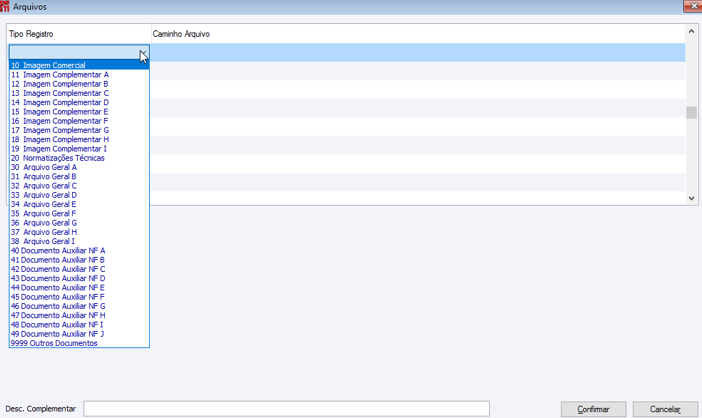Click the Cancelar button

click(x=665, y=409)
